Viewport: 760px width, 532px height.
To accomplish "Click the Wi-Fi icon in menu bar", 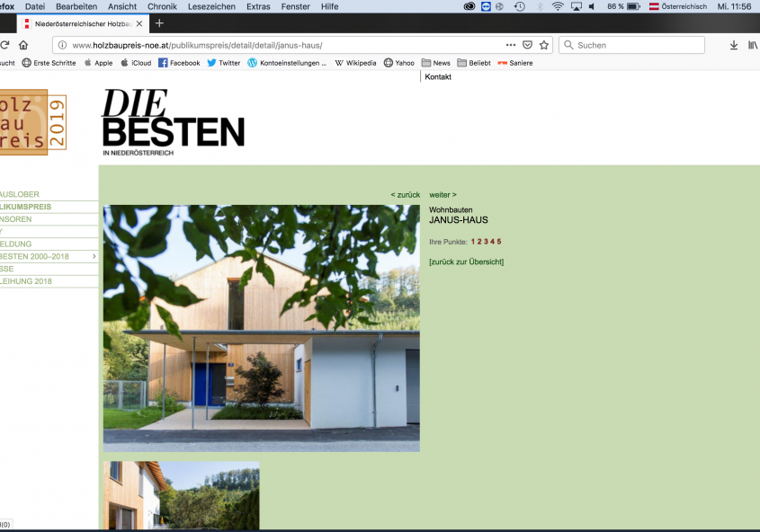I will pyautogui.click(x=558, y=6).
